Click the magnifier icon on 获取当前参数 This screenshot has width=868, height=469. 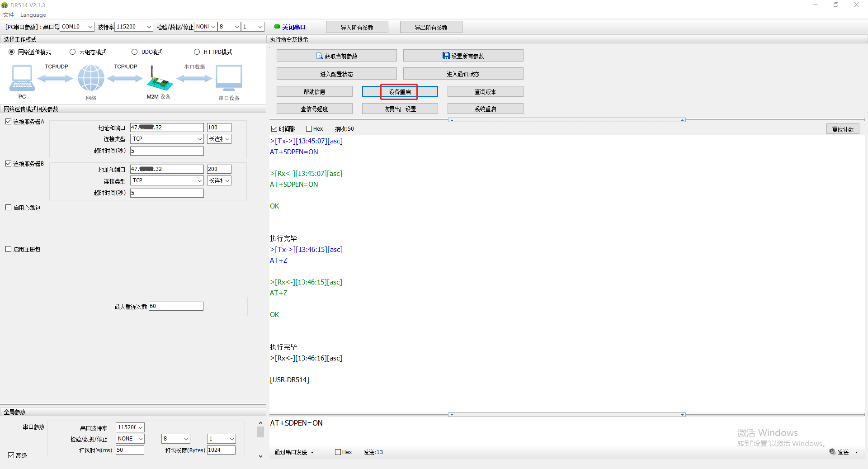point(319,56)
